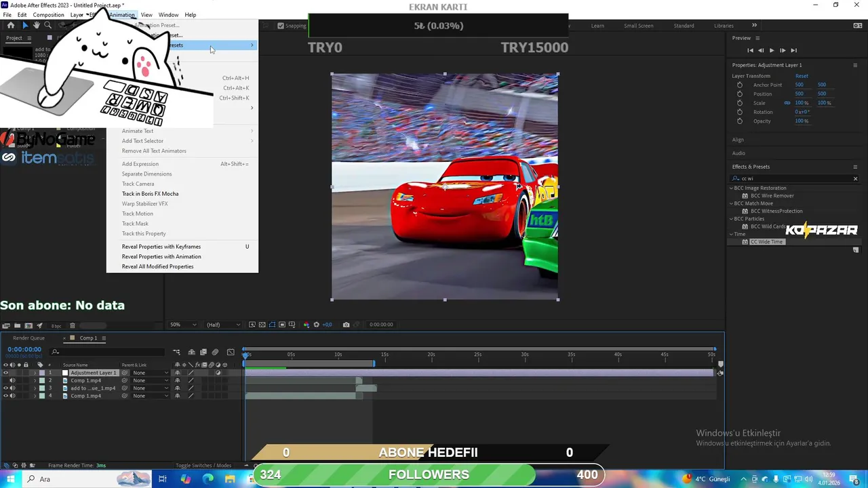This screenshot has height=488, width=868.
Task: Choose Track in Boris FX Mocha
Action: coord(150,194)
